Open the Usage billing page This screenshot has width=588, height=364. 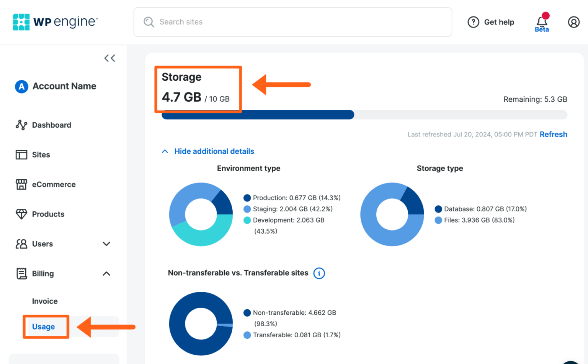43,327
